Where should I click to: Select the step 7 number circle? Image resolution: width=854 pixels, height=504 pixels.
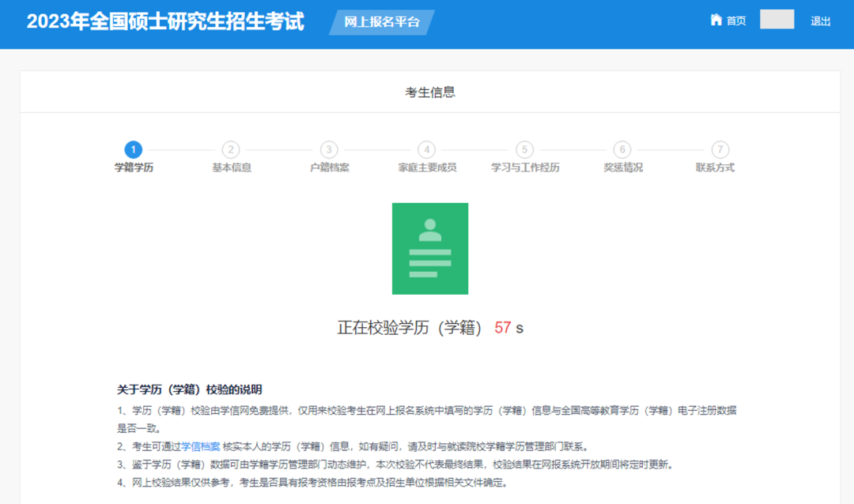[720, 150]
